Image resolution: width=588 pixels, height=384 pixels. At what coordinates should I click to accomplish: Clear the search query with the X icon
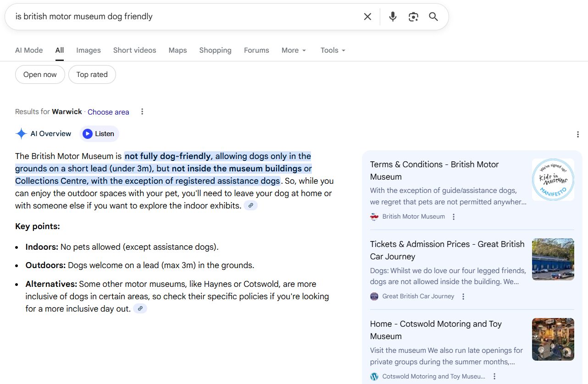point(367,17)
